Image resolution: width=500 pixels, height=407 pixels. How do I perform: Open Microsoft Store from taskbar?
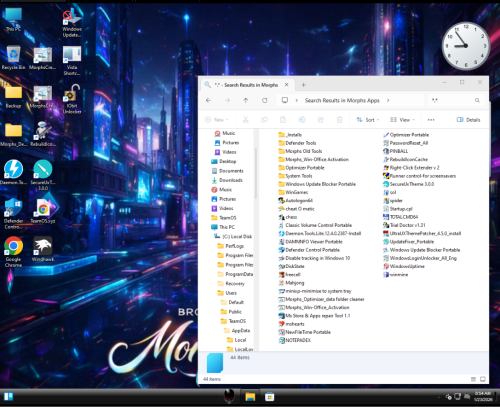click(x=269, y=397)
